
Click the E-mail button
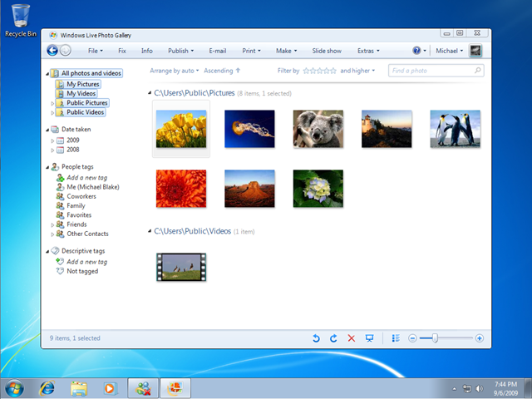coord(218,51)
